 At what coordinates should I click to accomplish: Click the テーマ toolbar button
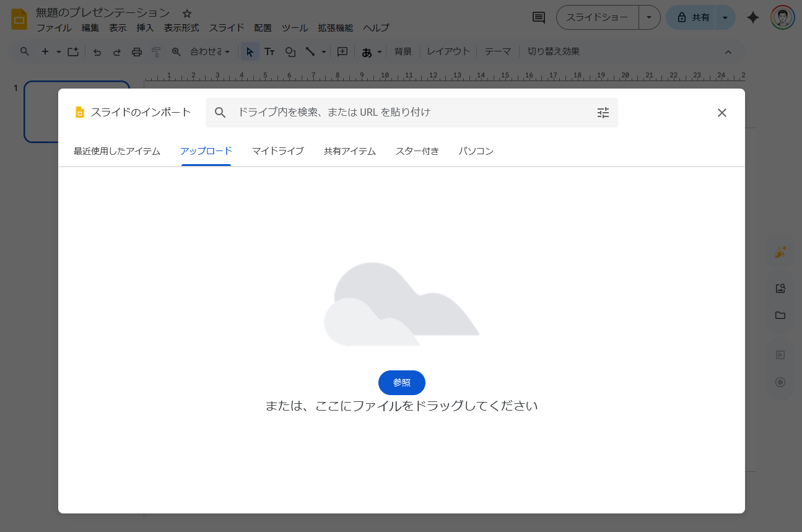click(x=498, y=51)
